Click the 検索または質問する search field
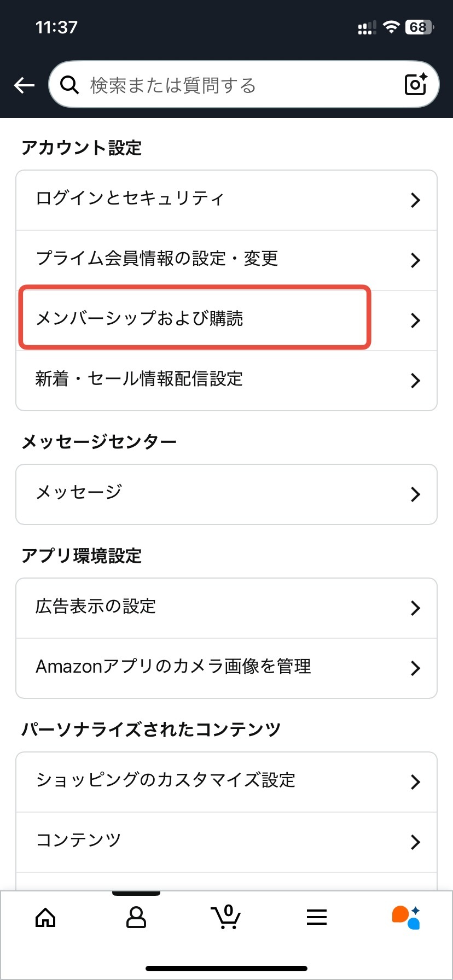 click(x=230, y=85)
